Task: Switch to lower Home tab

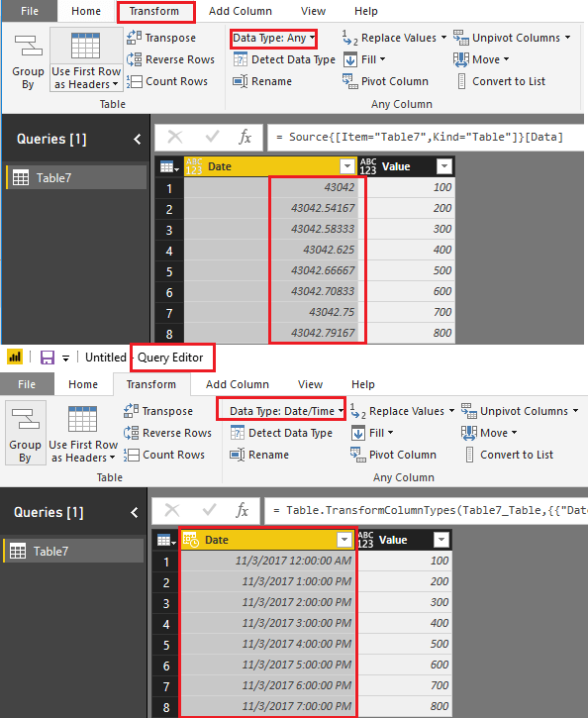Action: pyautogui.click(x=83, y=384)
